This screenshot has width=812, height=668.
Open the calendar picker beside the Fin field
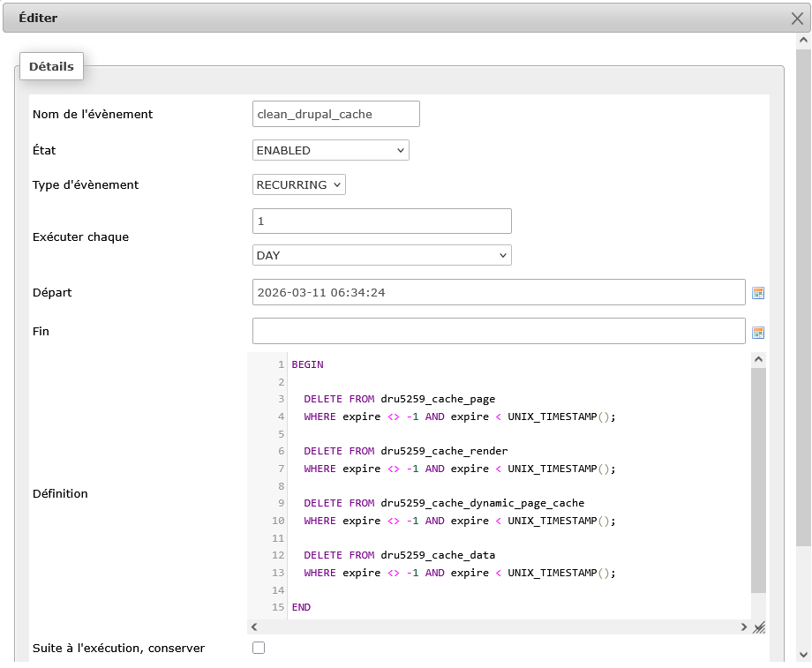758,331
